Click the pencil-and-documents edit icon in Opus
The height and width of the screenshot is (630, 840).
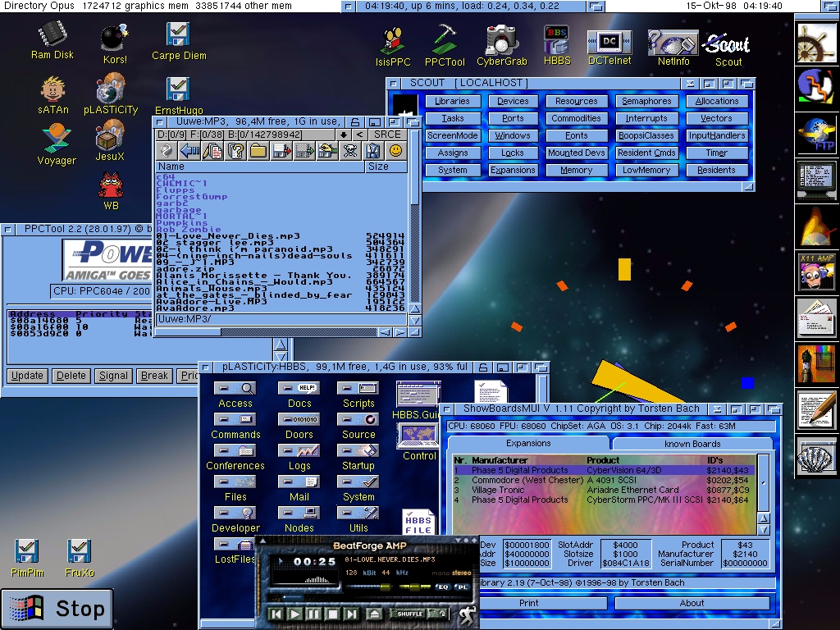pyautogui.click(x=212, y=151)
